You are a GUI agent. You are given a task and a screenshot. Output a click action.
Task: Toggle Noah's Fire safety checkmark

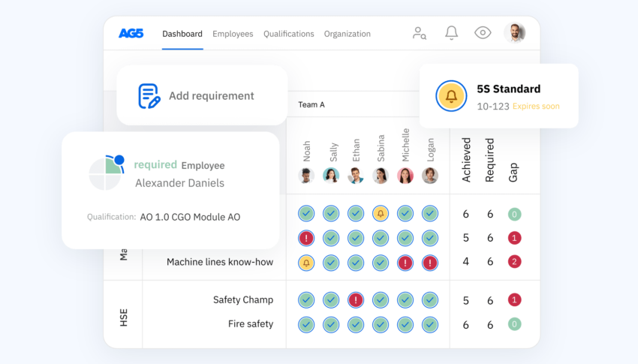[x=306, y=324]
